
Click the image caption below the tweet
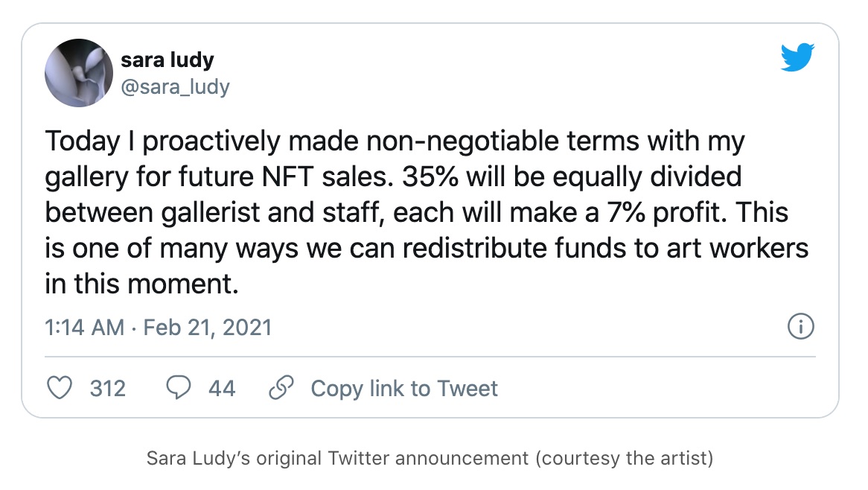[430, 458]
